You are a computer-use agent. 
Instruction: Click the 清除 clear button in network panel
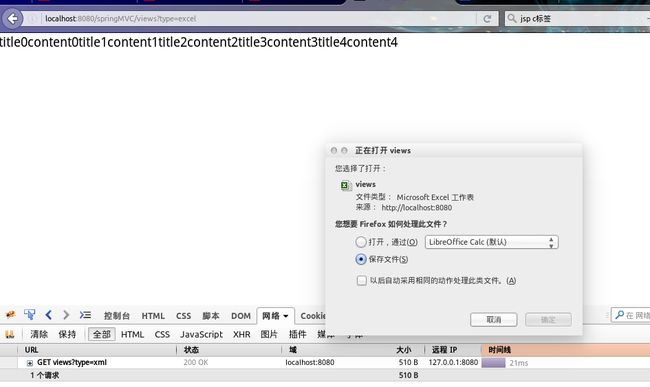click(39, 334)
